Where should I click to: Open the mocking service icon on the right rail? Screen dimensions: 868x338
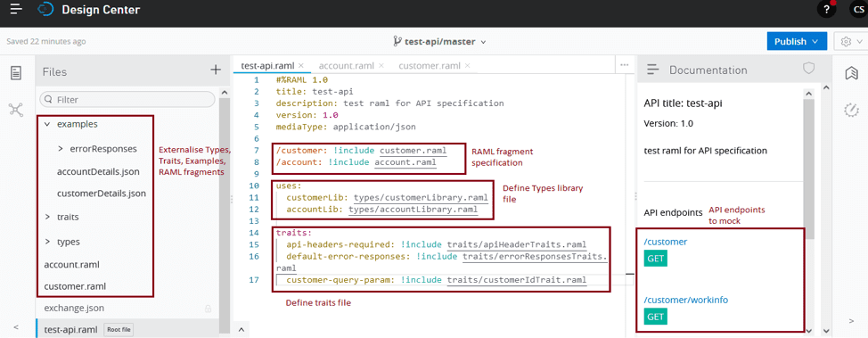point(851,110)
